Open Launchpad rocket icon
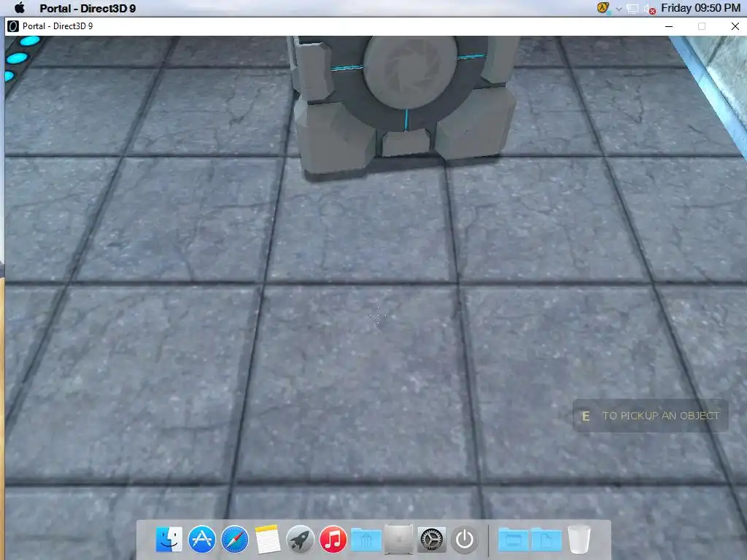The width and height of the screenshot is (747, 560). point(300,540)
